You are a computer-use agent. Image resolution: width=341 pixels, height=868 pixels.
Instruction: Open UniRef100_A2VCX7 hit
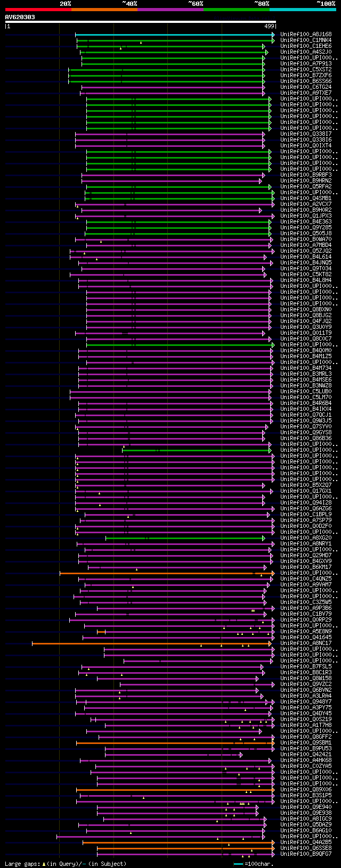click(x=306, y=204)
